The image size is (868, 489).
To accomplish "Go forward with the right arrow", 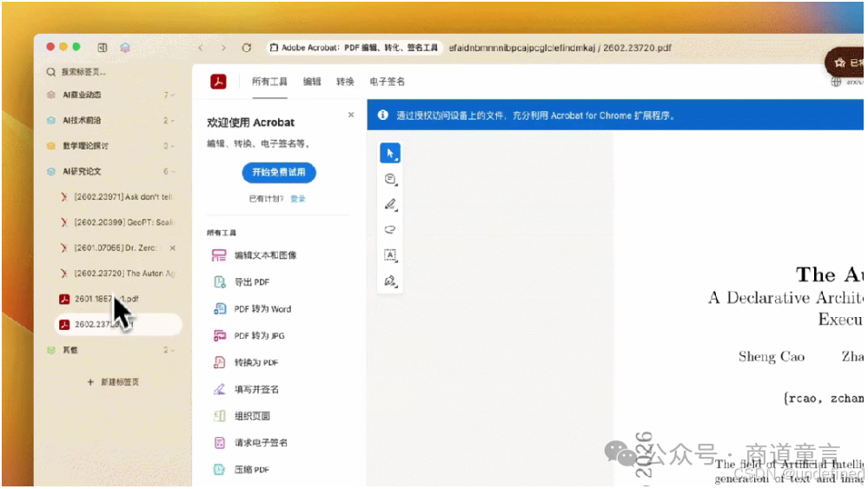I will [x=223, y=48].
